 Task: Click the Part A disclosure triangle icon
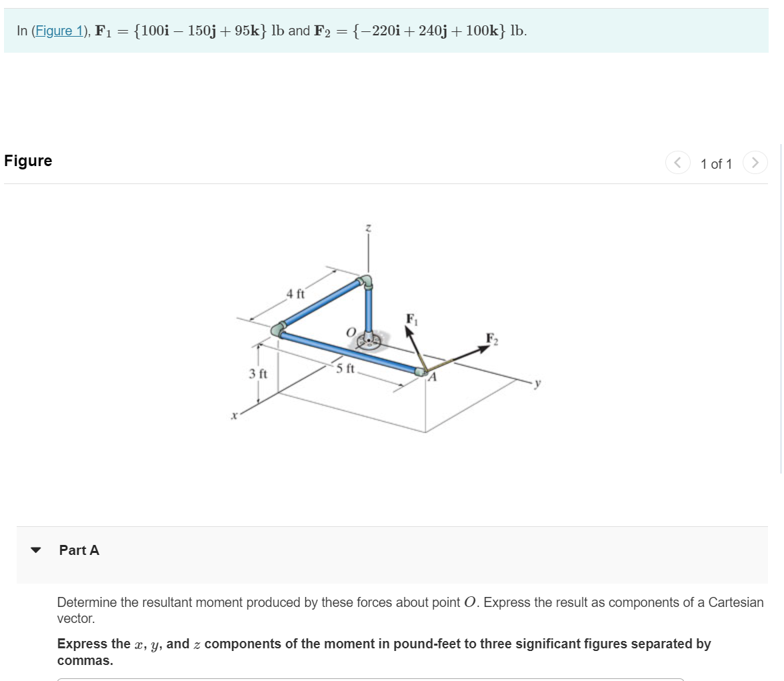pyautogui.click(x=37, y=550)
